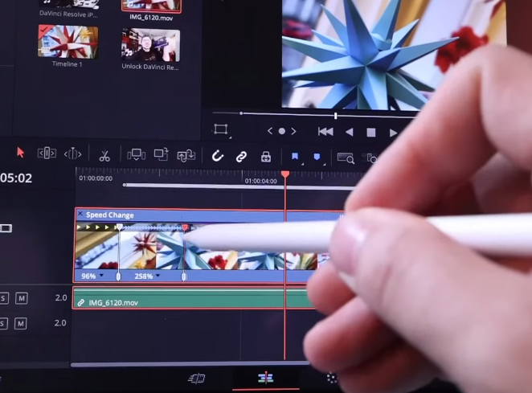Activate the Trim Edit mode tool

tap(47, 154)
